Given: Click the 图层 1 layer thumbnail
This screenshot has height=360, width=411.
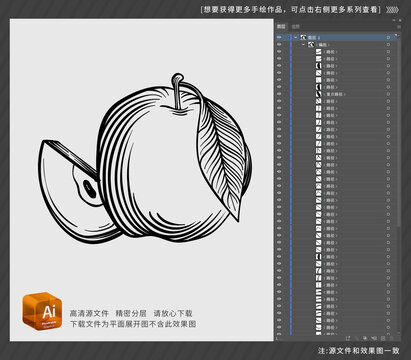Looking at the screenshot, I should coord(303,37).
